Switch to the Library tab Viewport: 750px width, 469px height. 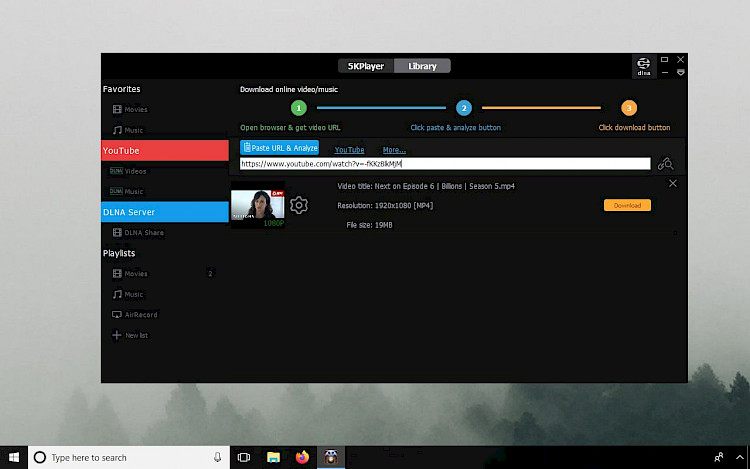pyautogui.click(x=422, y=66)
